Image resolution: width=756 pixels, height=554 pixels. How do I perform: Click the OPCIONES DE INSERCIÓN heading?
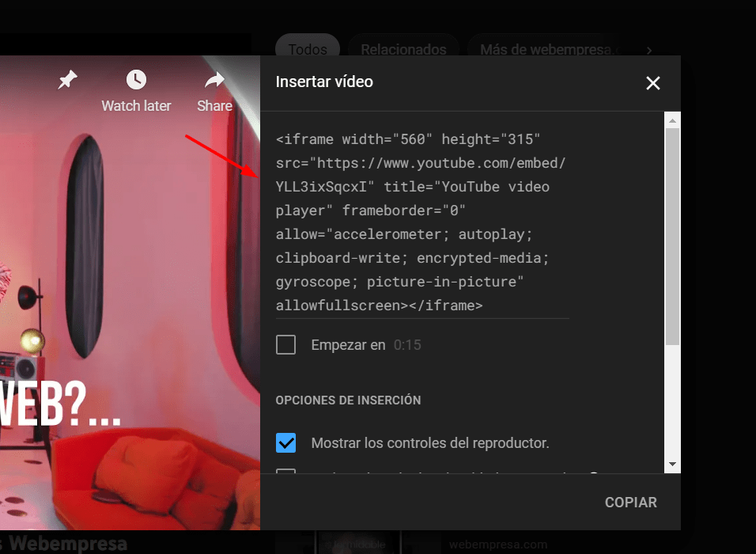coord(348,400)
